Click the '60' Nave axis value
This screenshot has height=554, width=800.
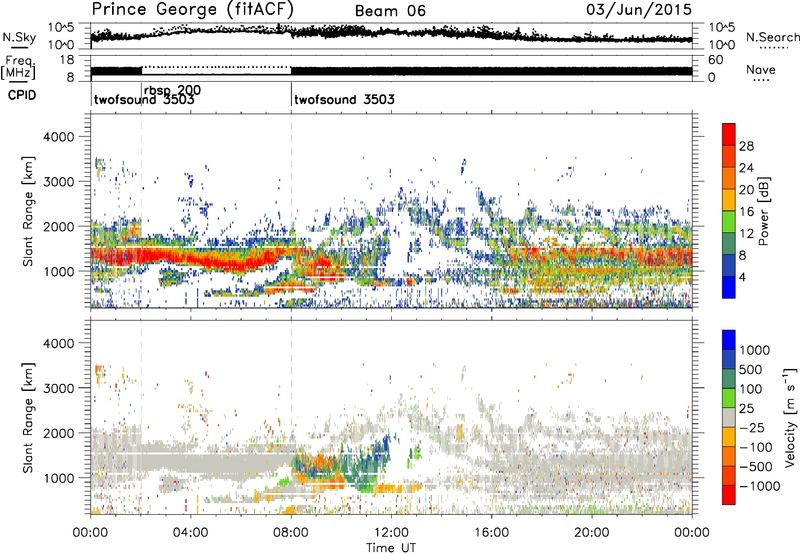[x=715, y=60]
